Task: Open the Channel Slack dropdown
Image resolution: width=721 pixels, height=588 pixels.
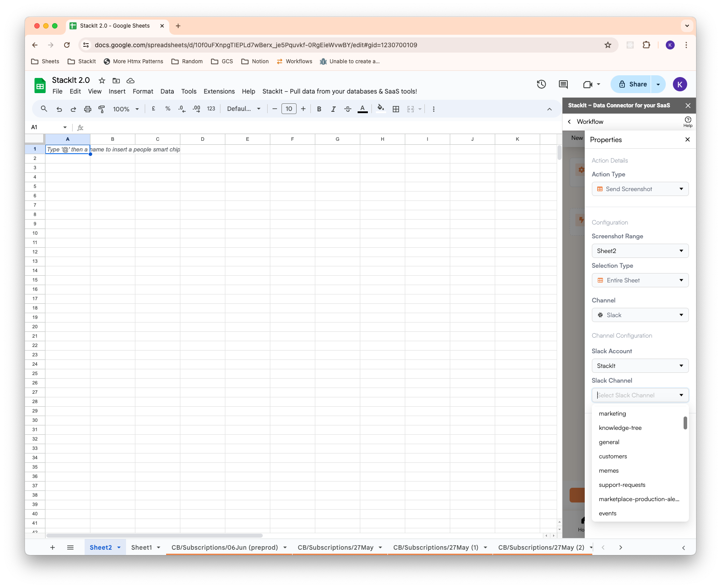Action: point(640,315)
